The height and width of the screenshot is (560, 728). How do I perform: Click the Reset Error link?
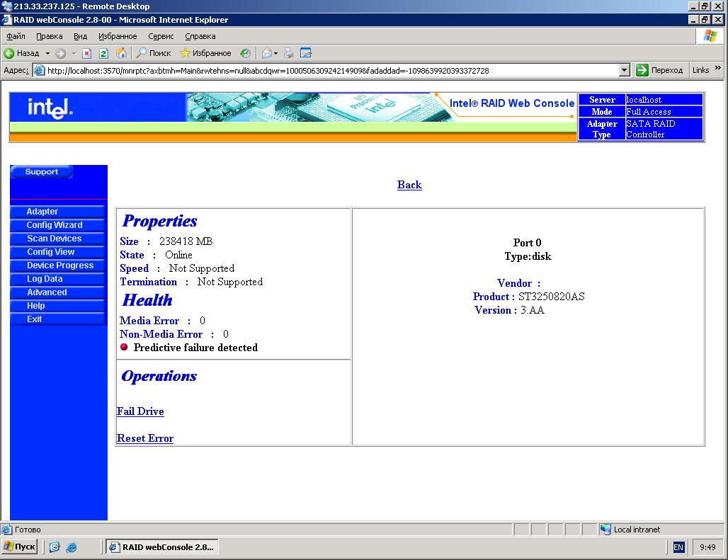pos(145,438)
